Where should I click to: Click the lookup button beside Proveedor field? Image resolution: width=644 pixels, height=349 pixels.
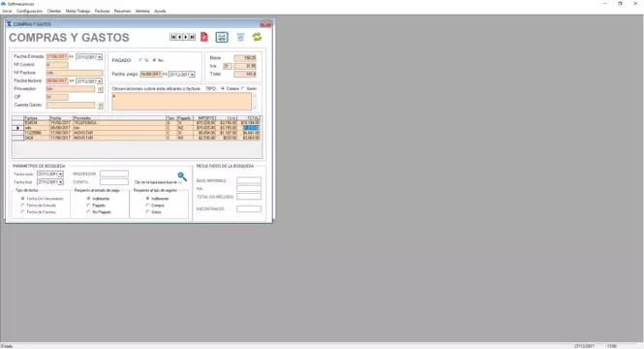[100, 89]
